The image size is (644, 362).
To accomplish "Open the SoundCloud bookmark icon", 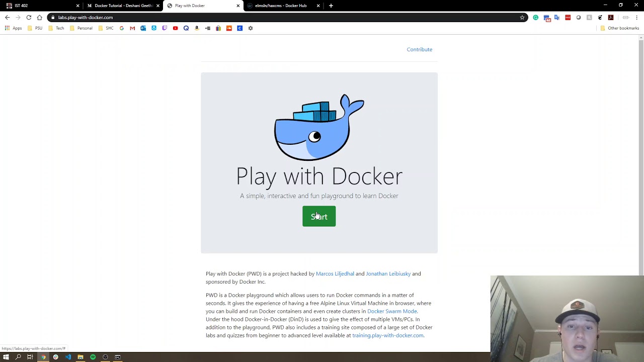I will tap(229, 28).
